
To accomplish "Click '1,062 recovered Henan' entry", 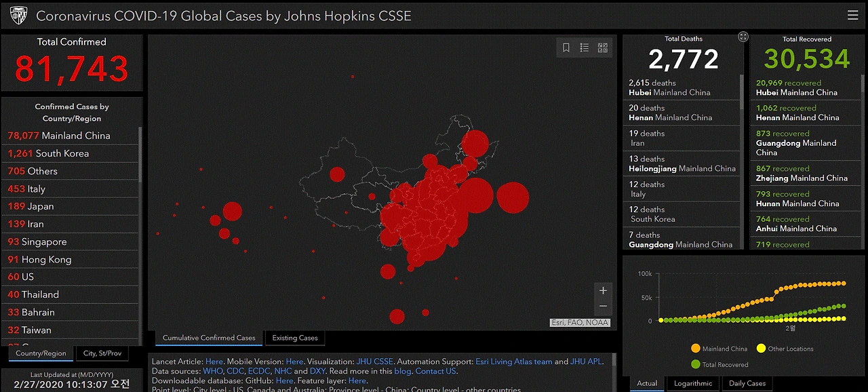I will [x=806, y=113].
